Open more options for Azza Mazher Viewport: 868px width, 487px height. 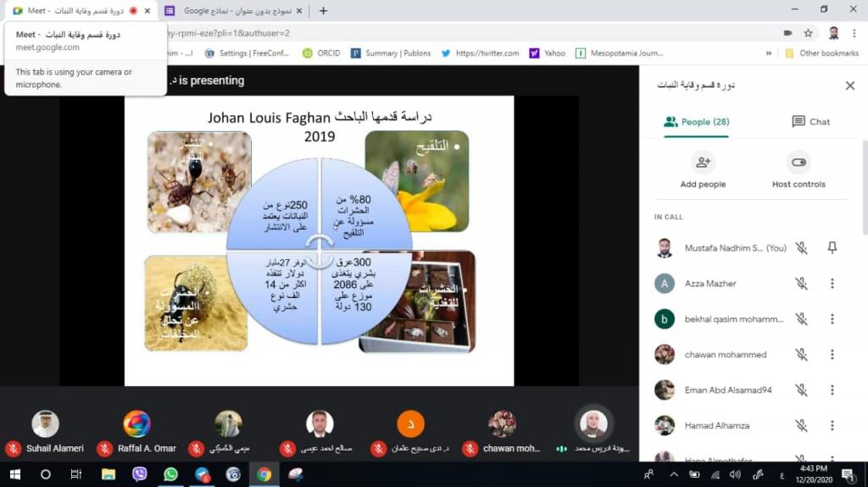click(x=832, y=284)
